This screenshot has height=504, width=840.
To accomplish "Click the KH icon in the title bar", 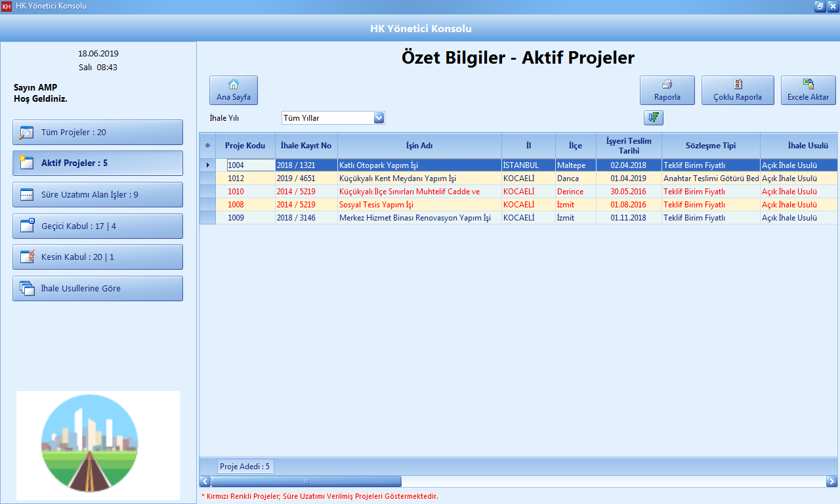I will [7, 7].
